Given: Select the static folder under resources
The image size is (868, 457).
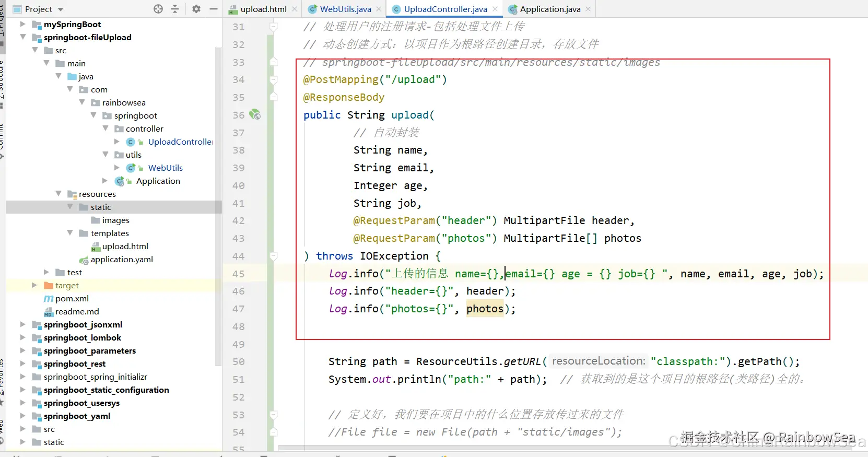Looking at the screenshot, I should [x=101, y=207].
